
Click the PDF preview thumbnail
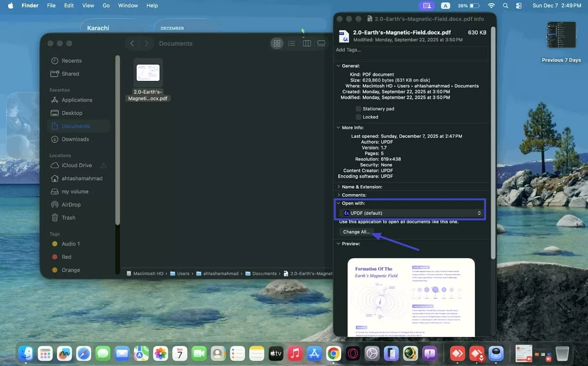tap(411, 296)
